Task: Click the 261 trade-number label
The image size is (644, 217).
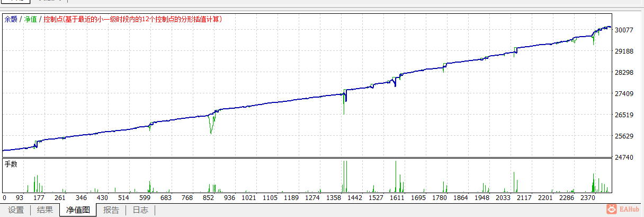Action: pyautogui.click(x=60, y=197)
